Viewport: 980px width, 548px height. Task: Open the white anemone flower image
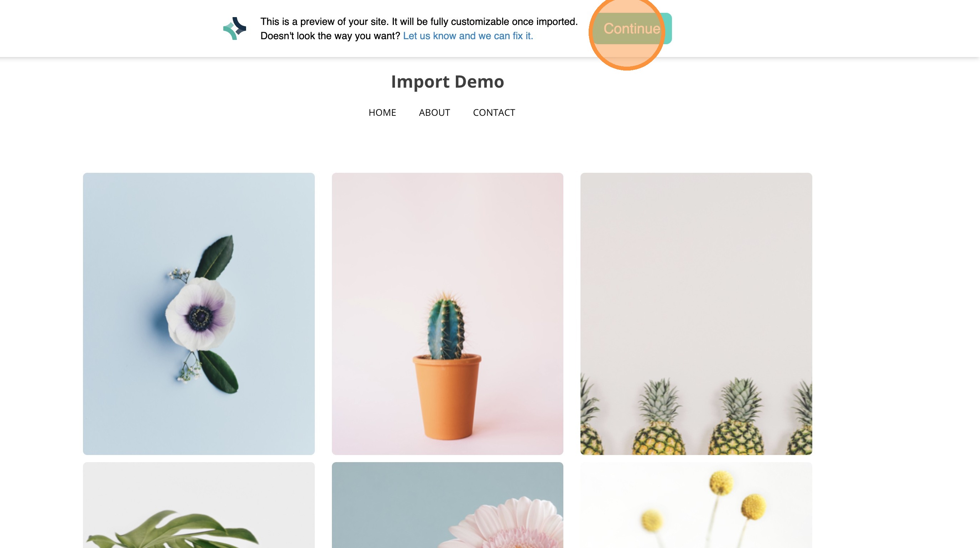tap(199, 314)
